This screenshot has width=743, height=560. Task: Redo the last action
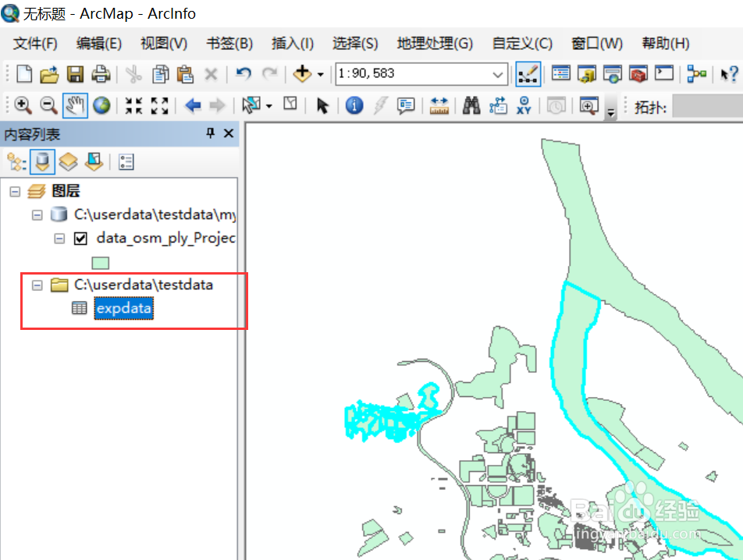[x=270, y=74]
